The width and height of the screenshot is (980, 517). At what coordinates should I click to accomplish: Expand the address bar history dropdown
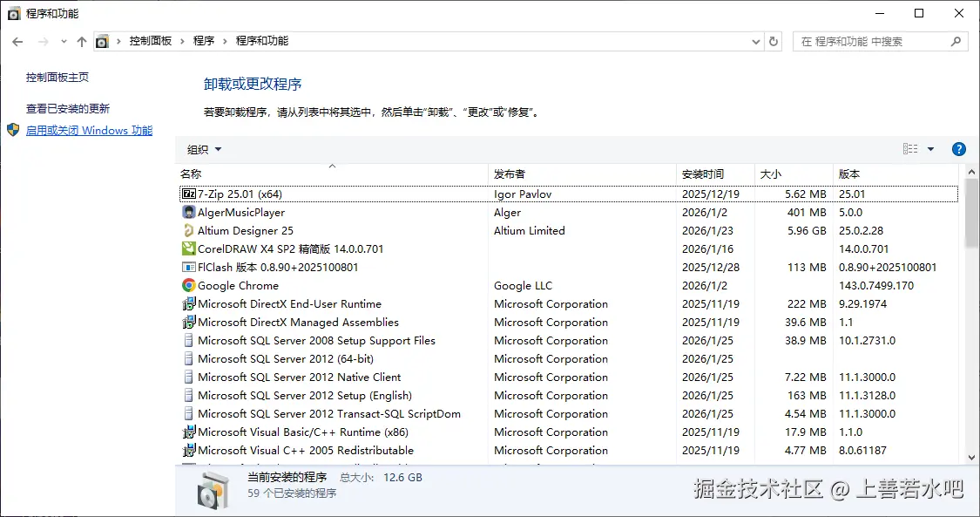coord(755,41)
